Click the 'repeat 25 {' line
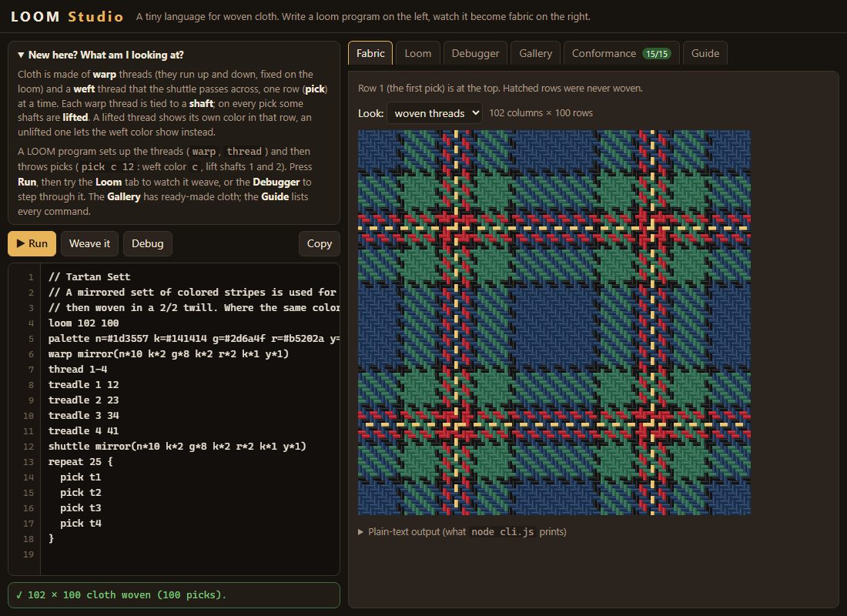847x616 pixels. click(81, 461)
